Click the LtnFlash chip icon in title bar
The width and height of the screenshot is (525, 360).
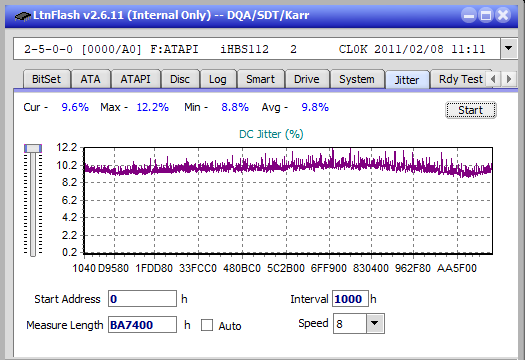pos(23,15)
